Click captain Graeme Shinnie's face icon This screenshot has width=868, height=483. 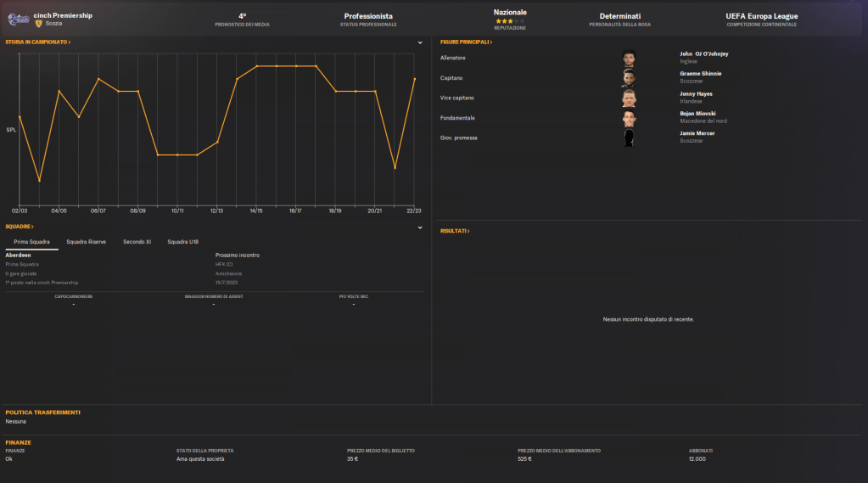629,78
